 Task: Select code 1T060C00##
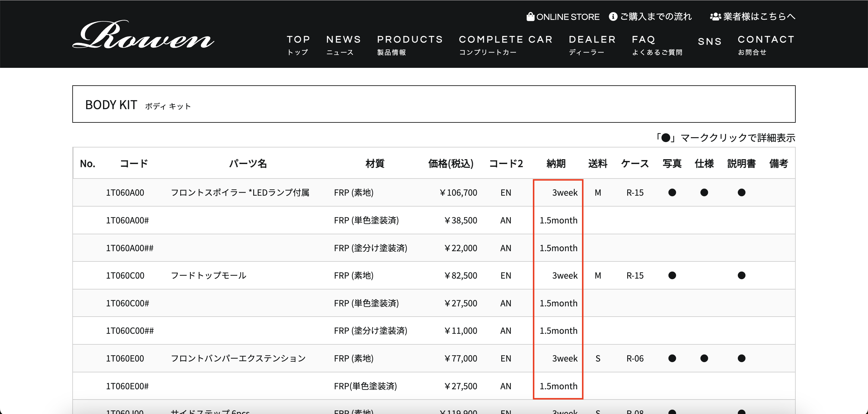[x=130, y=331]
